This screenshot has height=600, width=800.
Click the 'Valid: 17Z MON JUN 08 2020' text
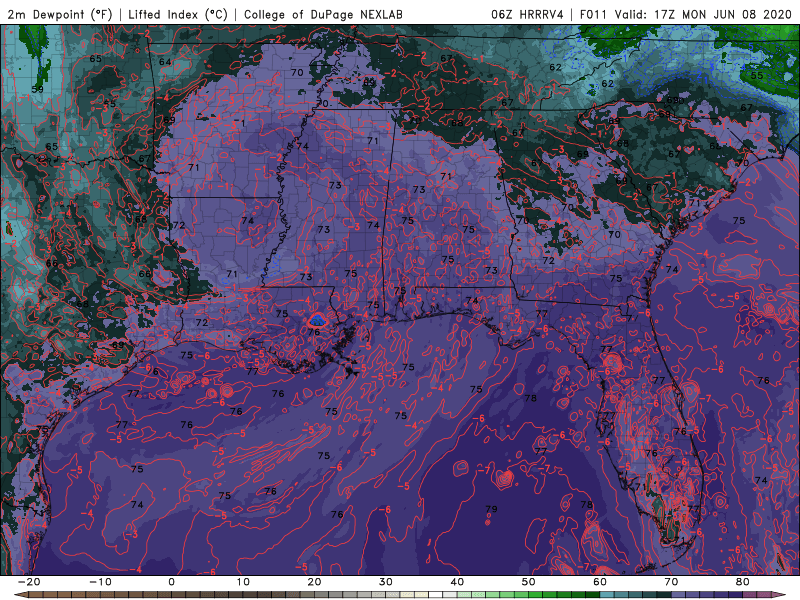point(703,15)
